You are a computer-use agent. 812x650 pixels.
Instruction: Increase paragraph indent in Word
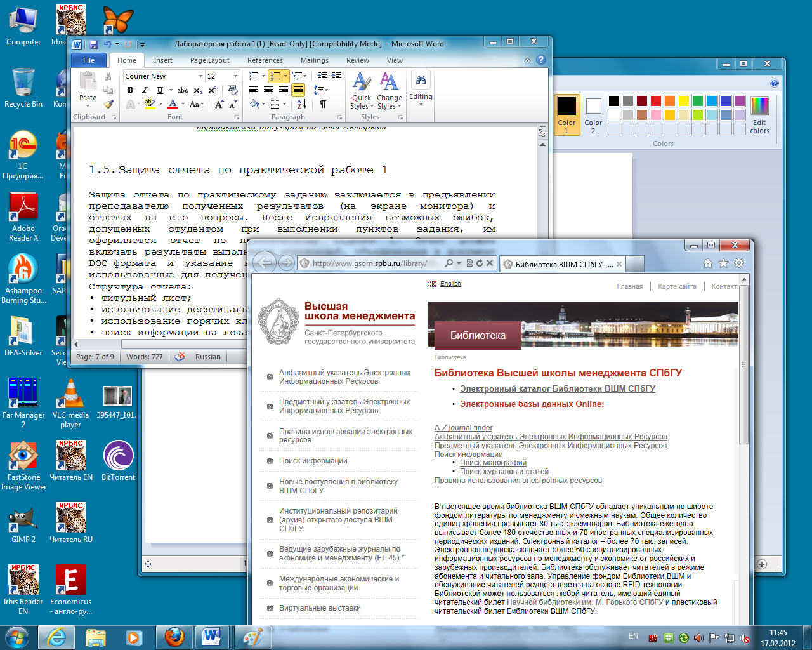click(336, 76)
